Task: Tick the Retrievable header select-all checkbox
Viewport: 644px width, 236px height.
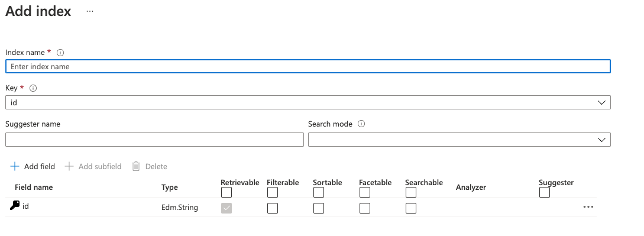Action: point(226,192)
